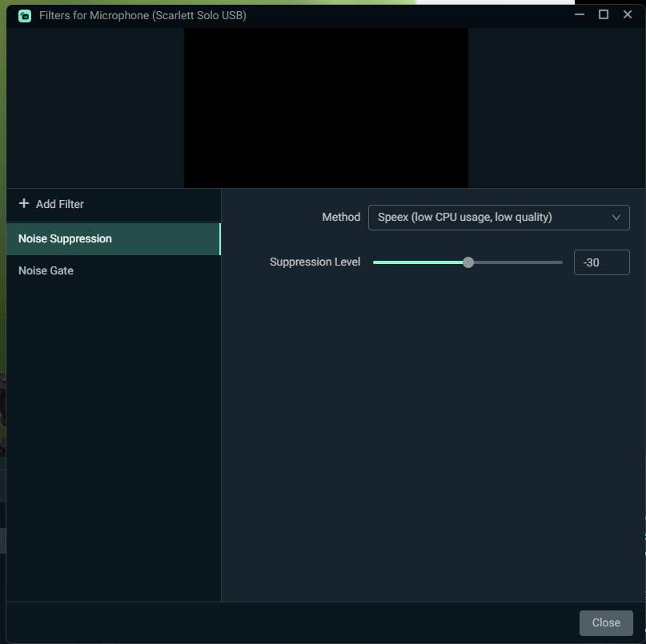Click the Filters for Microphone title text
The height and width of the screenshot is (644, 646).
point(142,15)
